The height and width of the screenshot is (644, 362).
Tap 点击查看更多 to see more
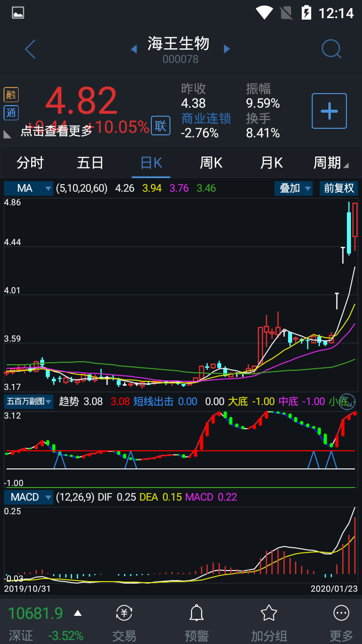56,131
